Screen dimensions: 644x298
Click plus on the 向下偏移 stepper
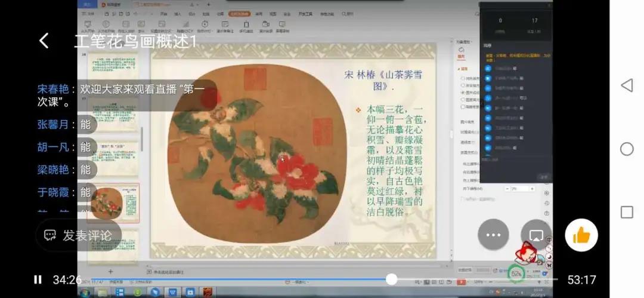coord(532,189)
